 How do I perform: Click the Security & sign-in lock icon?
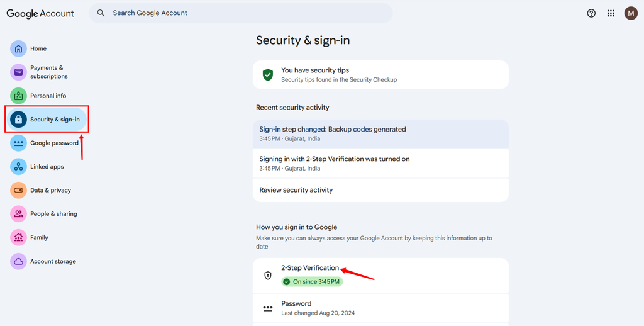(x=18, y=120)
